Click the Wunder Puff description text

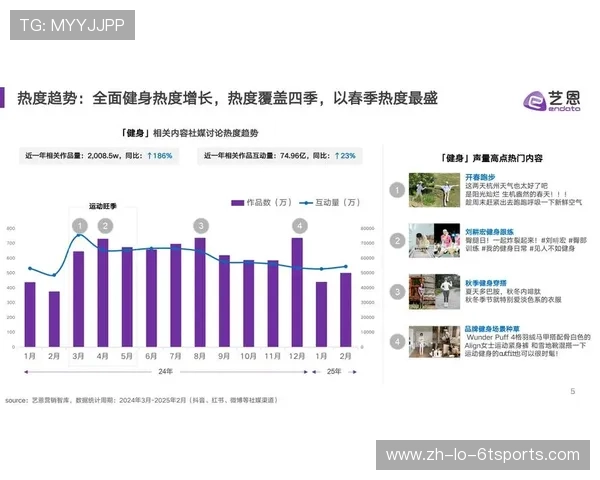[528, 345]
